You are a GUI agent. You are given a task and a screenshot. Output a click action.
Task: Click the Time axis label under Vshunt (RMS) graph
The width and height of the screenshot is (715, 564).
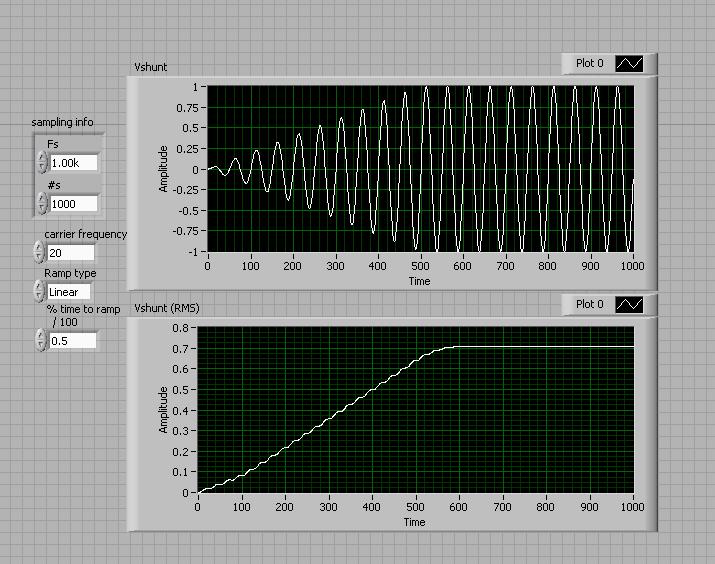414,522
